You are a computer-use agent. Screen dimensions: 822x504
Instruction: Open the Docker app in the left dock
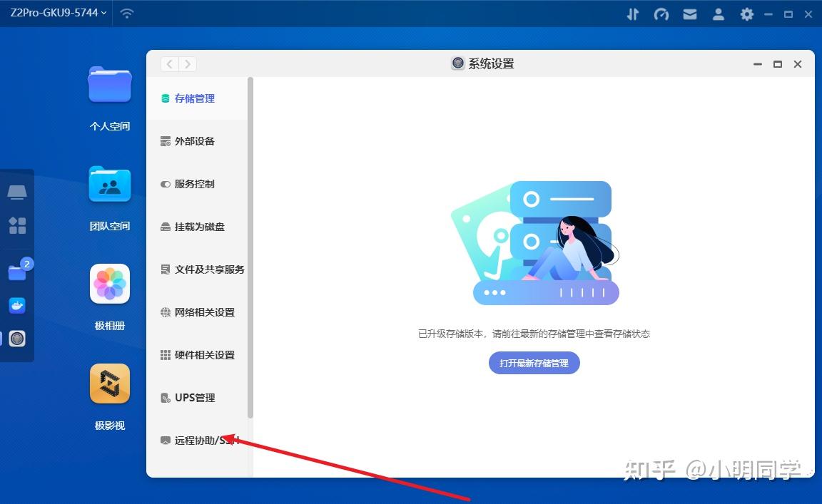[17, 305]
